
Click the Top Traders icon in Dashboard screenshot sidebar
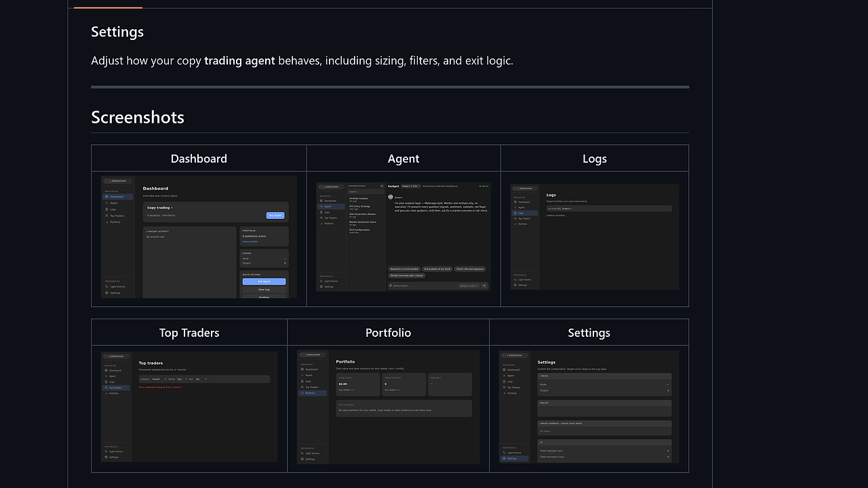click(x=106, y=216)
